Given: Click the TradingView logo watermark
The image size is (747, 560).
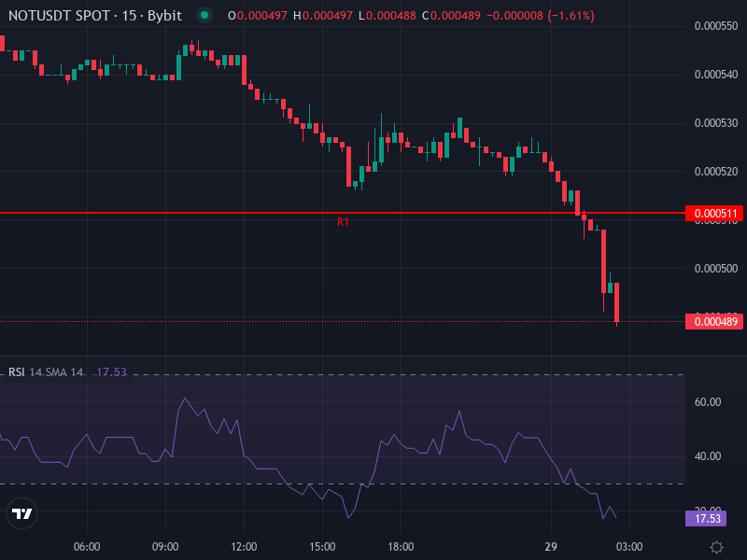Looking at the screenshot, I should point(21,512).
